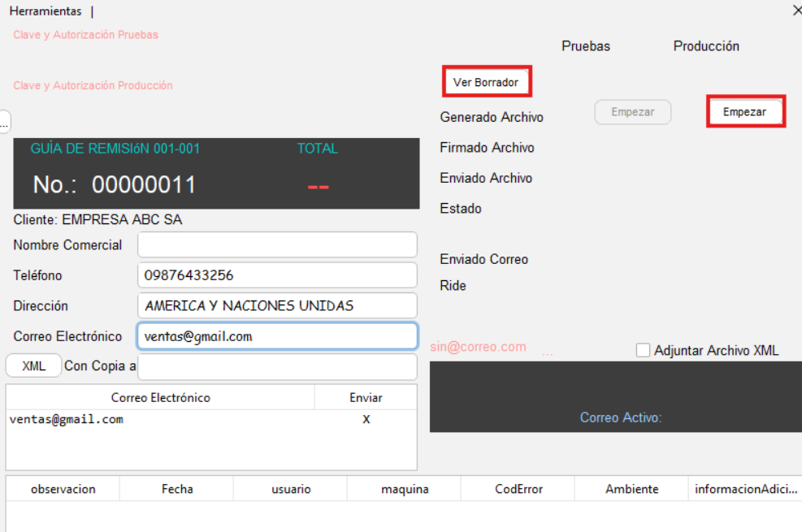
Task: Click the Con Copia a field
Action: (x=277, y=366)
